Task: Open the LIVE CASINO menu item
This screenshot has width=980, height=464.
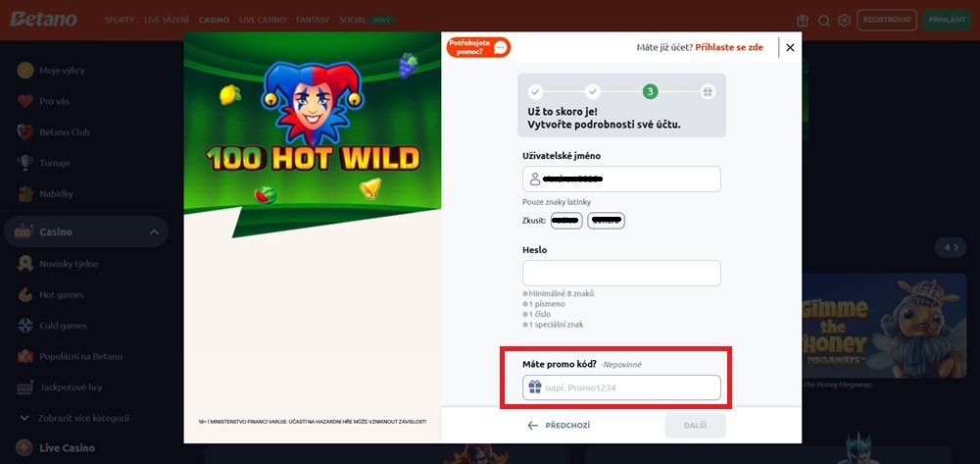Action: (x=263, y=20)
